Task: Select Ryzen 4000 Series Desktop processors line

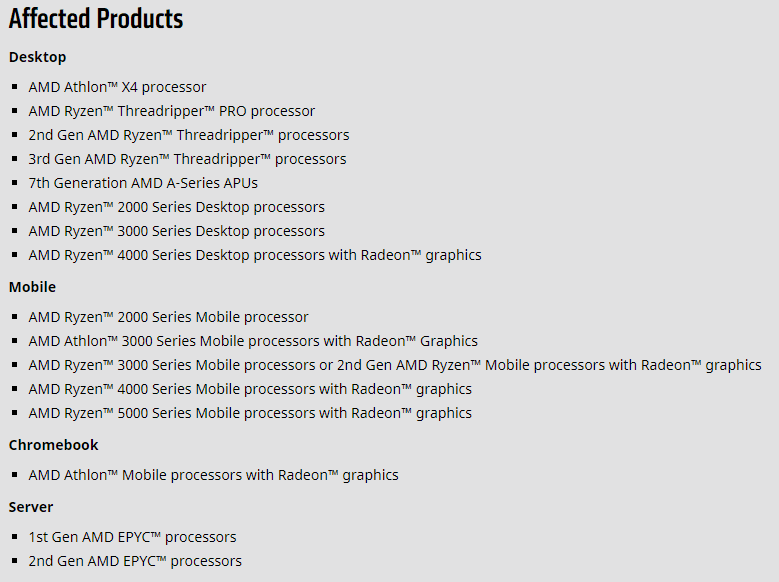Action: pyautogui.click(x=255, y=255)
